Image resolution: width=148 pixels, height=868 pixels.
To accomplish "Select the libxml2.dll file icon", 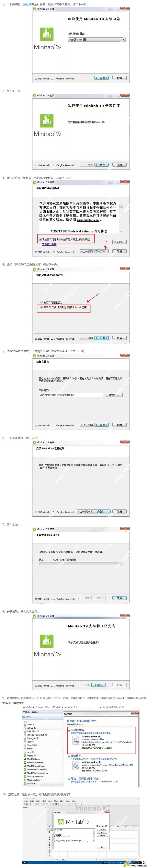I will coord(25,745).
